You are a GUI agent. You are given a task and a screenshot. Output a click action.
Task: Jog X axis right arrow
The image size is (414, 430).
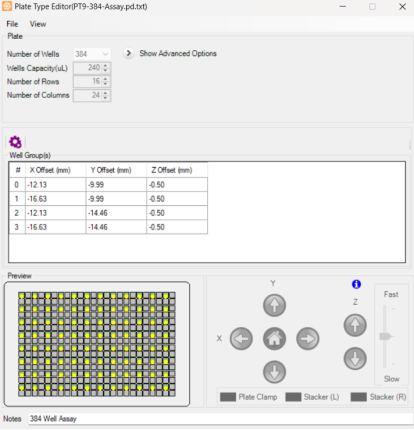point(308,339)
